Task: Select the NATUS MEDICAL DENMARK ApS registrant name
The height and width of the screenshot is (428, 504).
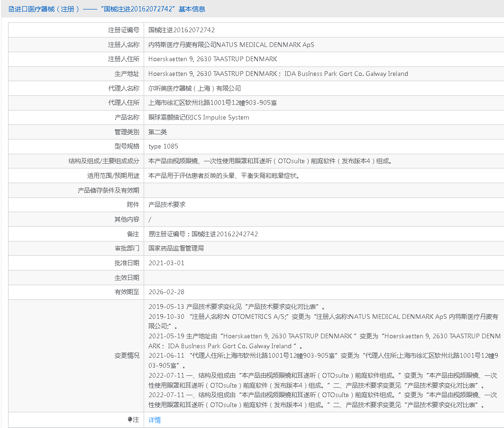Action: pyautogui.click(x=231, y=45)
